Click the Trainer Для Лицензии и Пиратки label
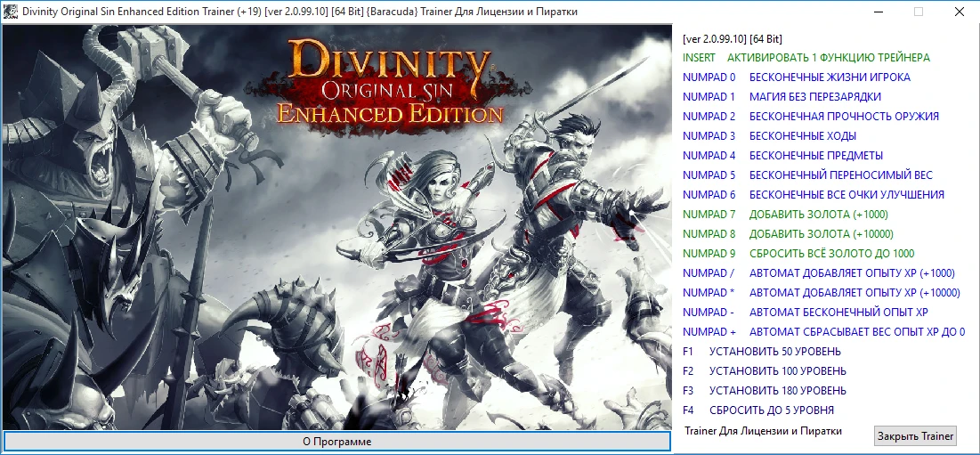This screenshot has height=455, width=980. (763, 431)
